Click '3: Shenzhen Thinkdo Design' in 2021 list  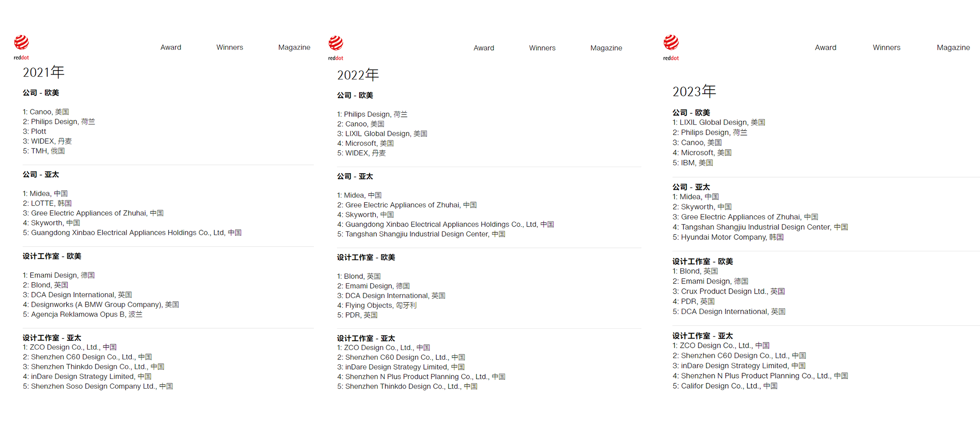[x=93, y=366]
